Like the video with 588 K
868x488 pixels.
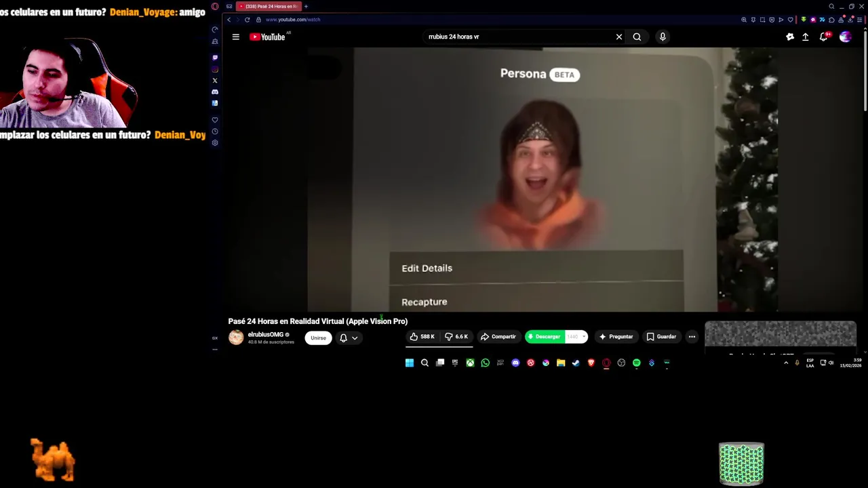[x=422, y=337]
